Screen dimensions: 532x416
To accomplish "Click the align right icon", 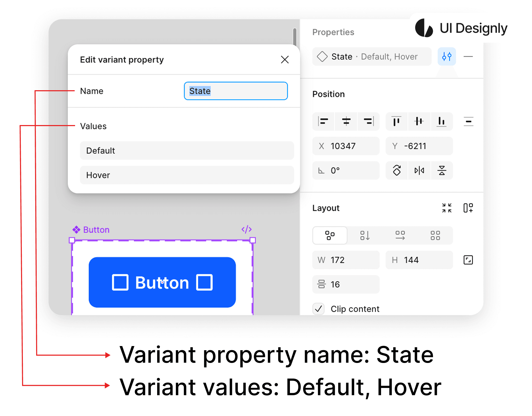I will pyautogui.click(x=368, y=121).
